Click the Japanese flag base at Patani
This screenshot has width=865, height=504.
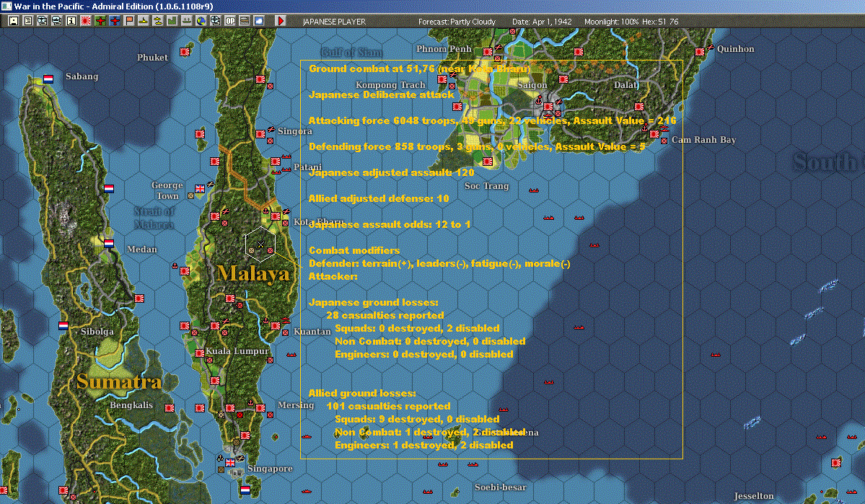[276, 162]
